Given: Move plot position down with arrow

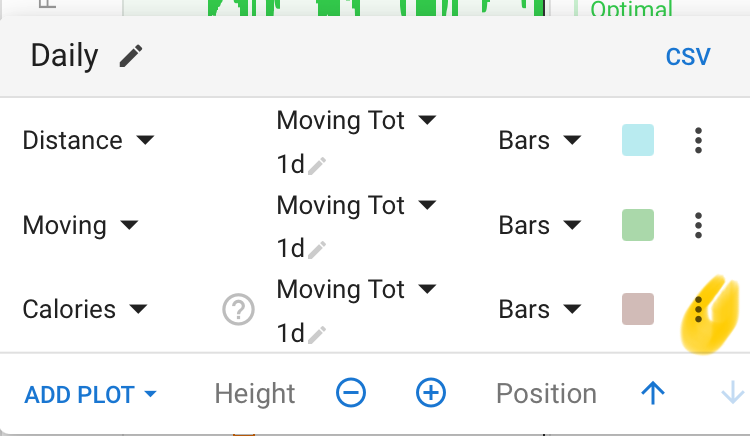Looking at the screenshot, I should coord(732,394).
